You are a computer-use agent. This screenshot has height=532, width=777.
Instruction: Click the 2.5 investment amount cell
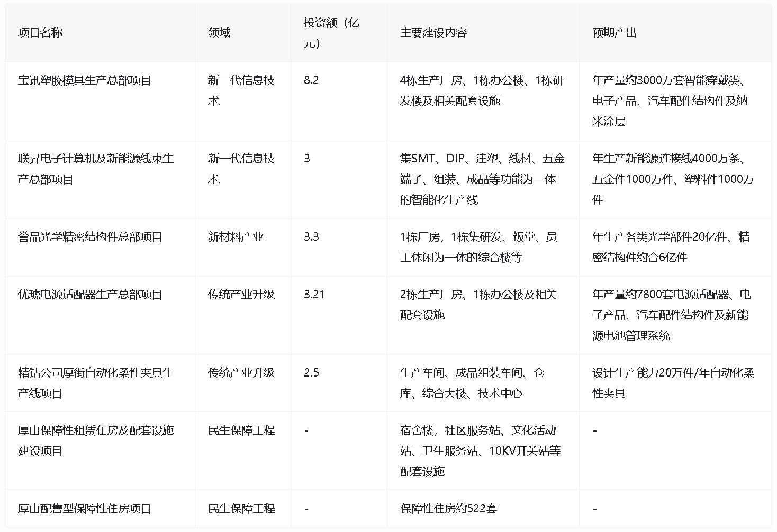coord(311,373)
